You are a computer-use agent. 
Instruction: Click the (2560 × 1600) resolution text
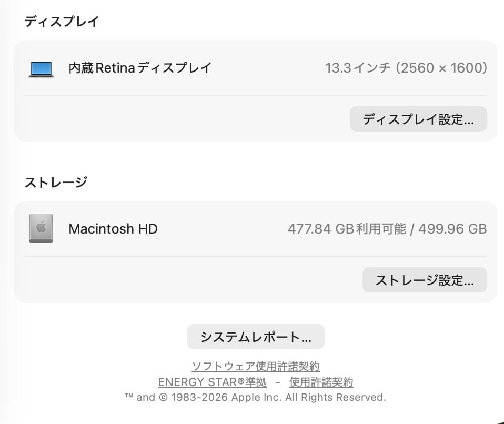(x=442, y=68)
